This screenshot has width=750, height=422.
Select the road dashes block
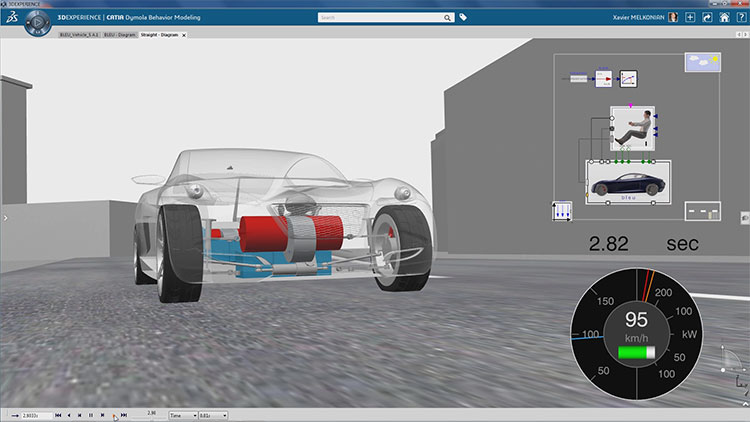pyautogui.click(x=703, y=211)
